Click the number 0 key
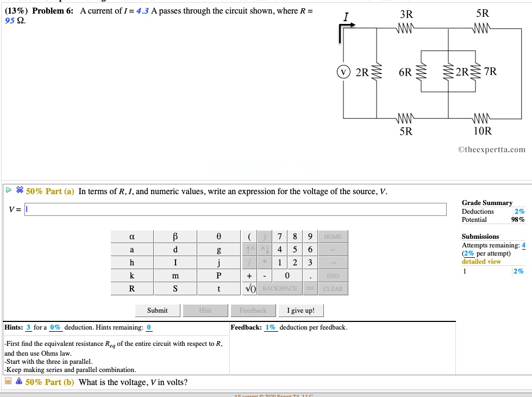This screenshot has width=532, height=397. click(x=287, y=276)
